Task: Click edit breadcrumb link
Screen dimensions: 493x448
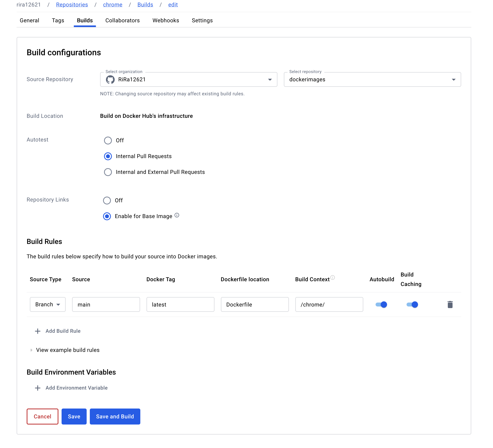Action: pyautogui.click(x=173, y=5)
